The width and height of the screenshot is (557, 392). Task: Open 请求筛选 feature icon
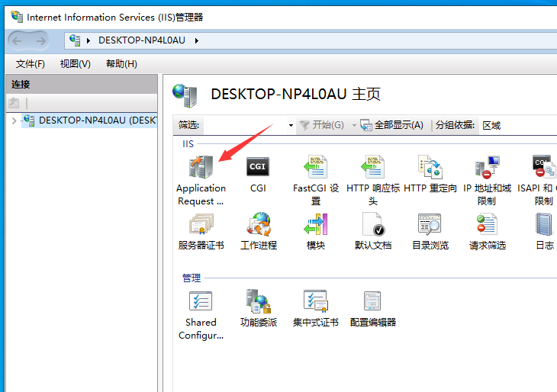pyautogui.click(x=487, y=225)
